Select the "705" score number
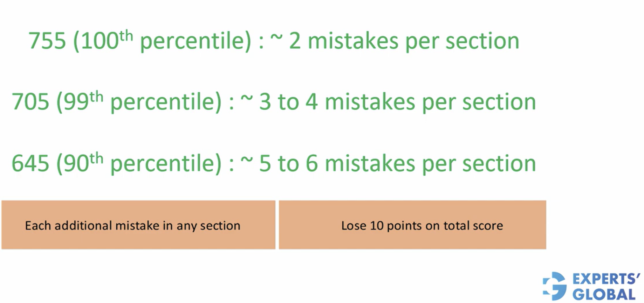The width and height of the screenshot is (644, 303). tap(30, 102)
